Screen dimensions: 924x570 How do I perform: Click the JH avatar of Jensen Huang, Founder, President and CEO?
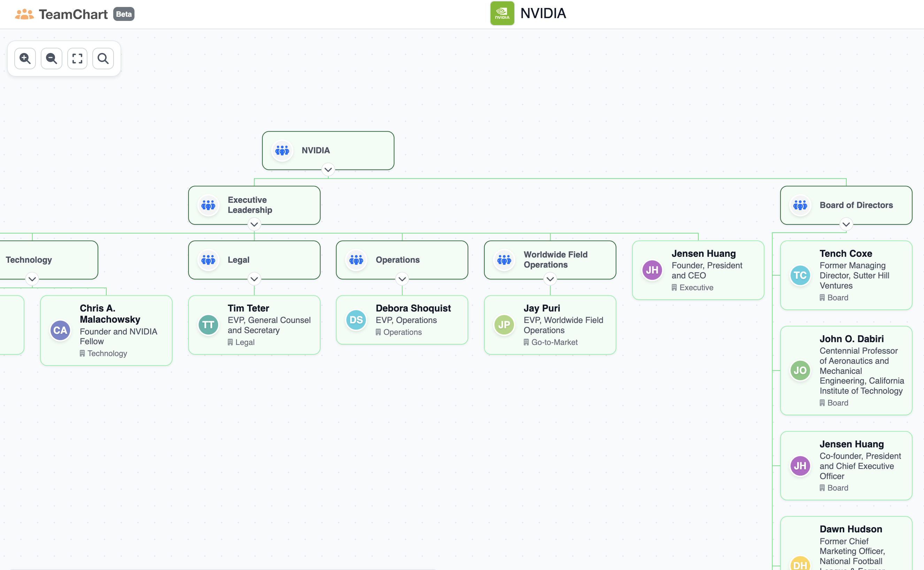pyautogui.click(x=652, y=270)
